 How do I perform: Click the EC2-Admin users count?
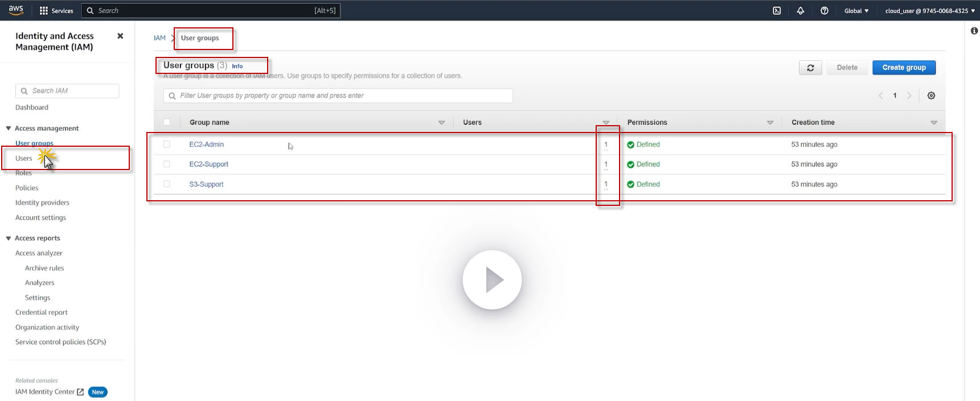pos(606,144)
